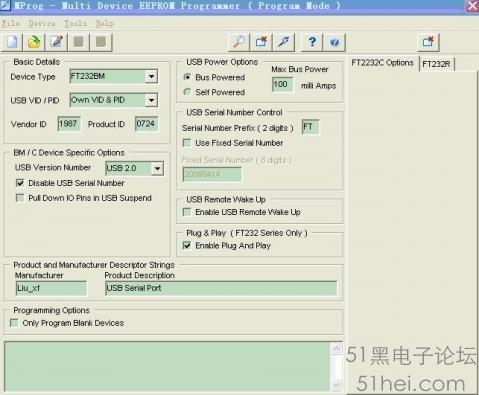This screenshot has height=395, width=479.
Task: Click the log area scroll up arrow
Action: [x=337, y=349]
